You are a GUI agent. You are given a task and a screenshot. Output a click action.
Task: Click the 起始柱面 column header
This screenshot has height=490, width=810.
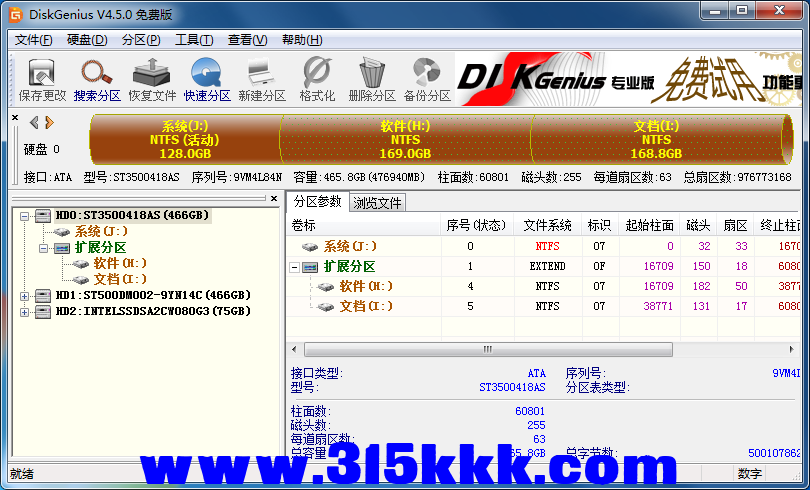click(x=649, y=226)
